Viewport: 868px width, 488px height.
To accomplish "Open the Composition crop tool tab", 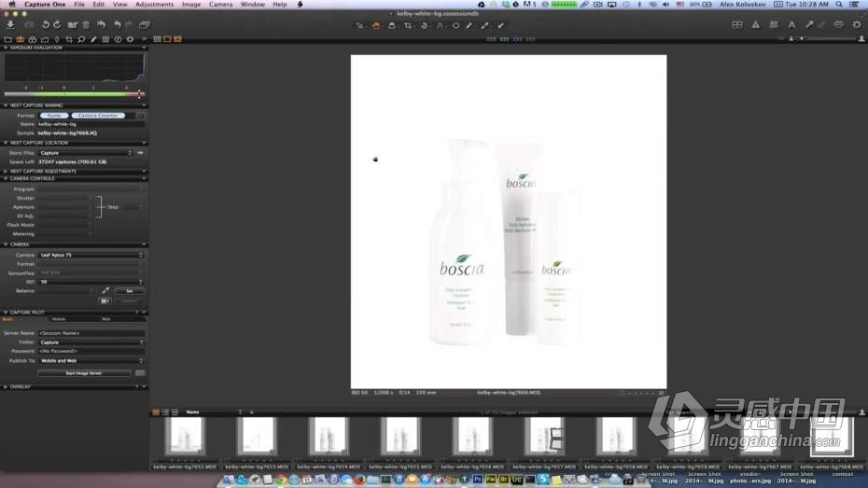I will [x=69, y=39].
